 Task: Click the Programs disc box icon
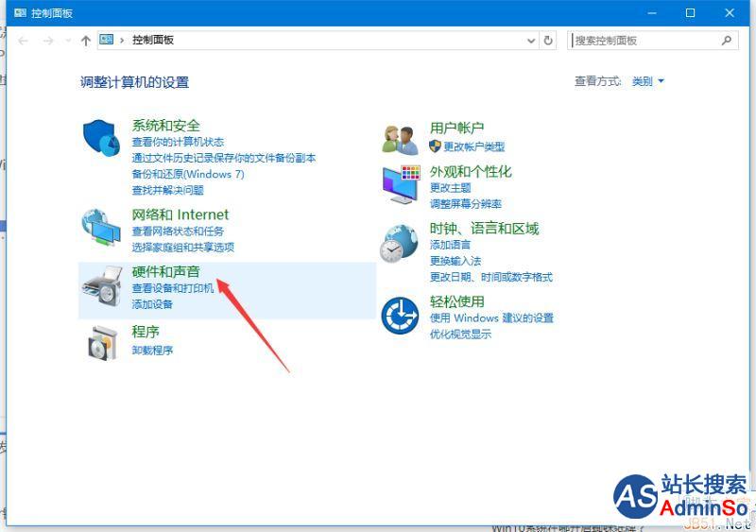coord(103,343)
